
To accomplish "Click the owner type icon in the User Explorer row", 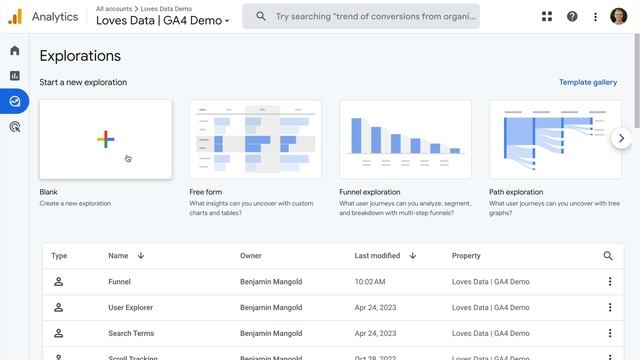I will click(x=58, y=307).
